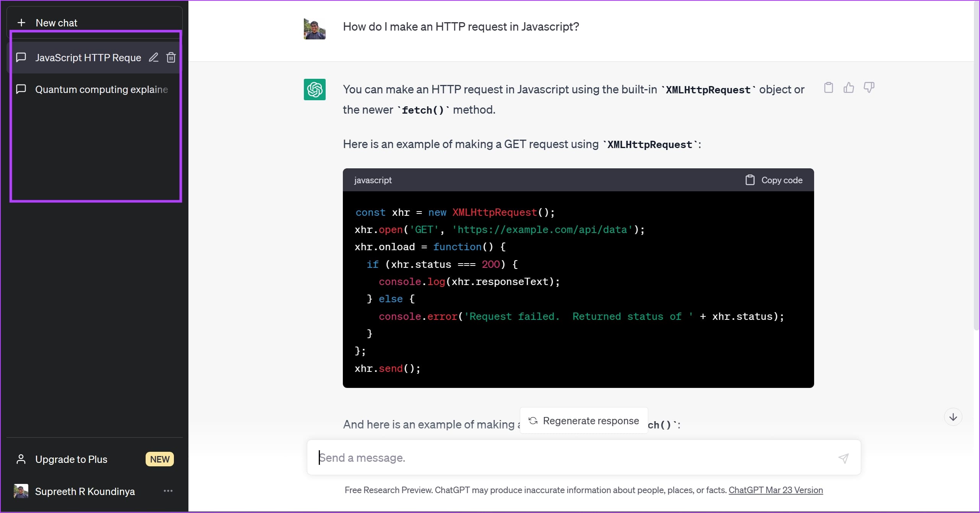
Task: Click the ChatGPT logo avatar
Action: click(x=315, y=90)
